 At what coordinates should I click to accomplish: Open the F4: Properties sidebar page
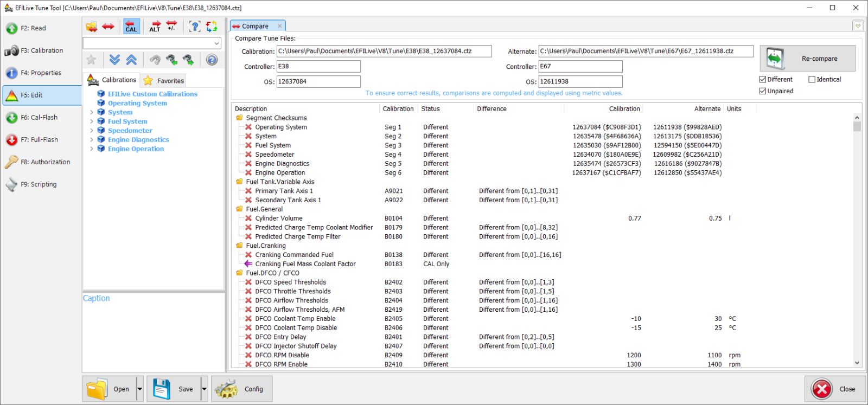41,73
